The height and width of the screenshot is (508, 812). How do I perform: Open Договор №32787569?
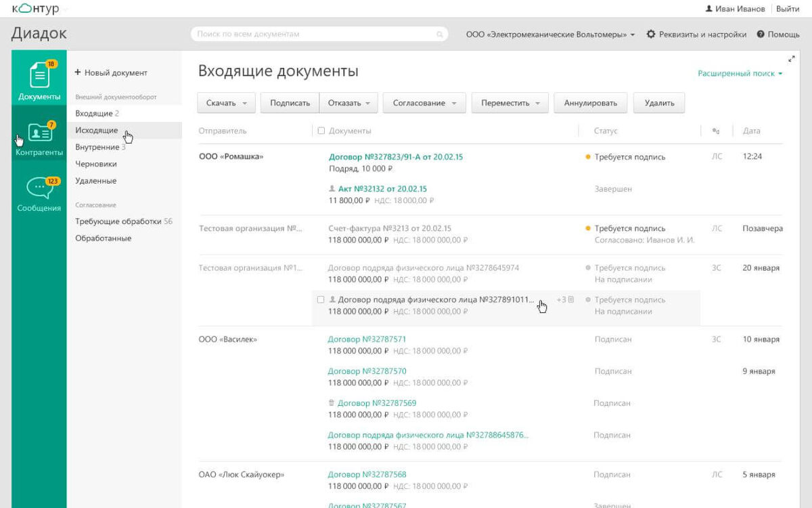click(x=377, y=403)
